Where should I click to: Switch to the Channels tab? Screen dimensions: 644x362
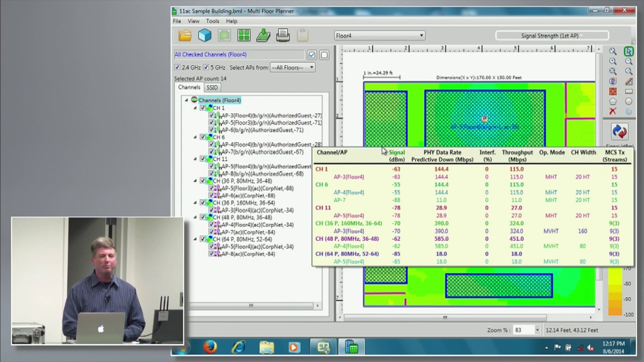(189, 87)
